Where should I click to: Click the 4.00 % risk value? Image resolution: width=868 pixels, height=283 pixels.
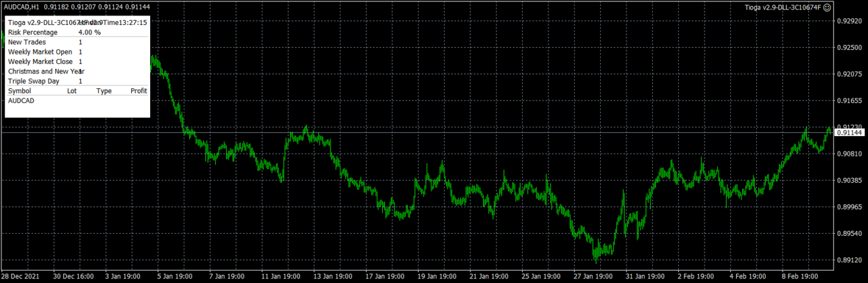[x=89, y=32]
